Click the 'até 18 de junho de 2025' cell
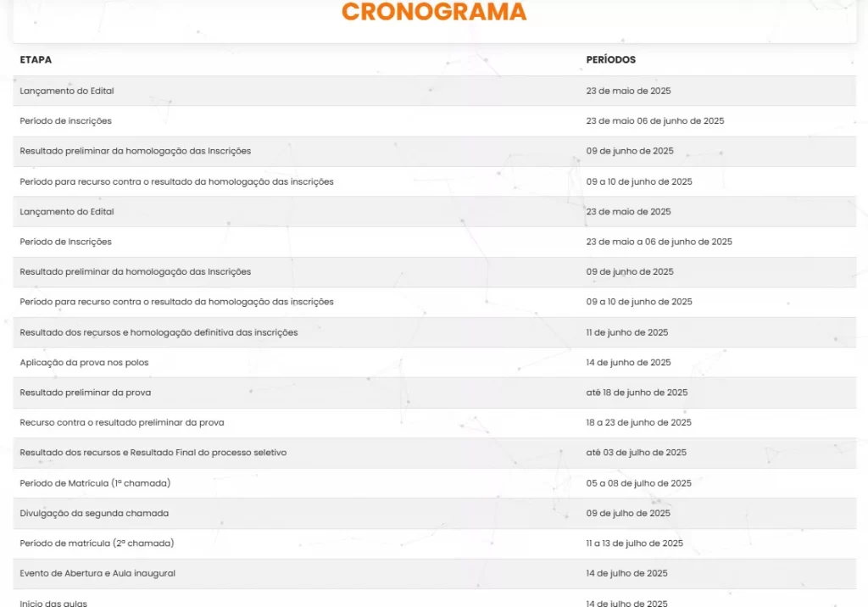This screenshot has width=868, height=607. [x=637, y=393]
